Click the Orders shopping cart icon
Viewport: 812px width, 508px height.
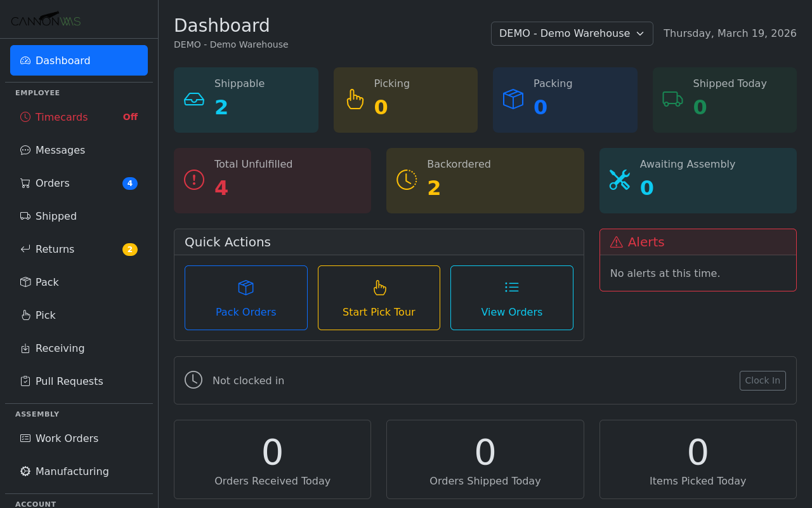pyautogui.click(x=24, y=183)
